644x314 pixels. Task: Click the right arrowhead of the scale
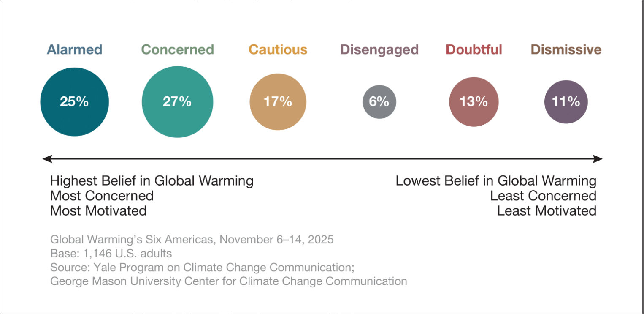point(598,159)
